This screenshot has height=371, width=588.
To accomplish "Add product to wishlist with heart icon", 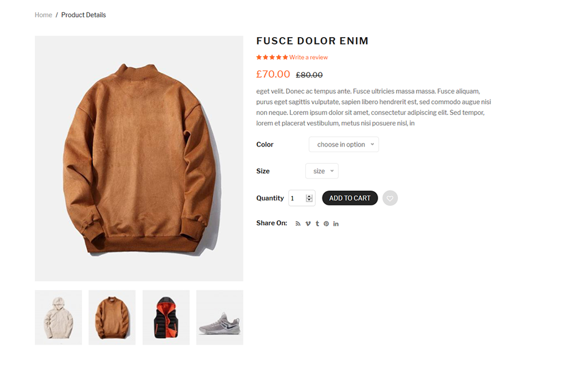I will (x=390, y=198).
